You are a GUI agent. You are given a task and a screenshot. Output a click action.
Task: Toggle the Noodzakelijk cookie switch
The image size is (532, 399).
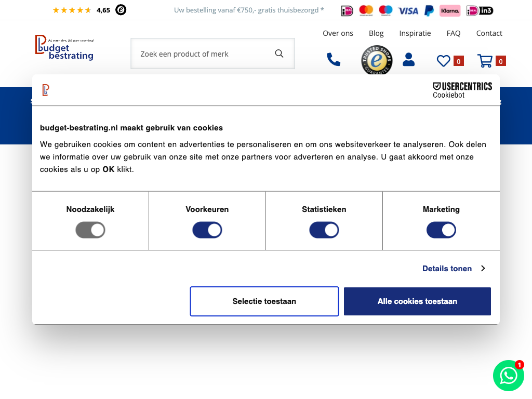[90, 230]
